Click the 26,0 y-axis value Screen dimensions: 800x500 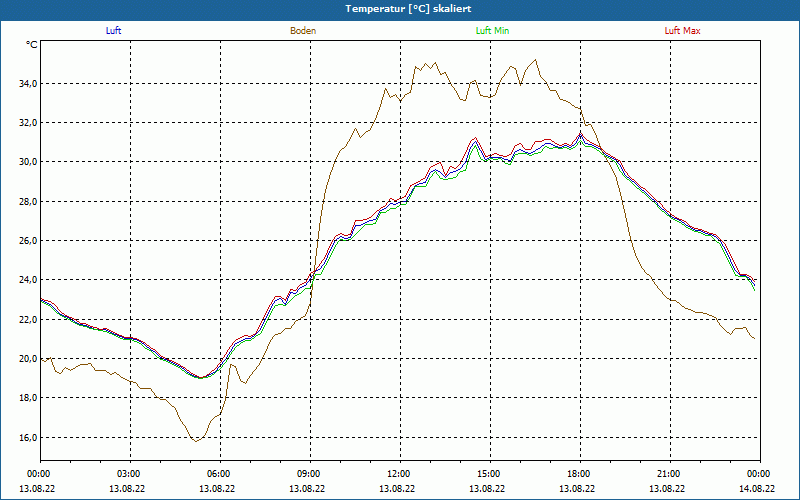pos(29,240)
